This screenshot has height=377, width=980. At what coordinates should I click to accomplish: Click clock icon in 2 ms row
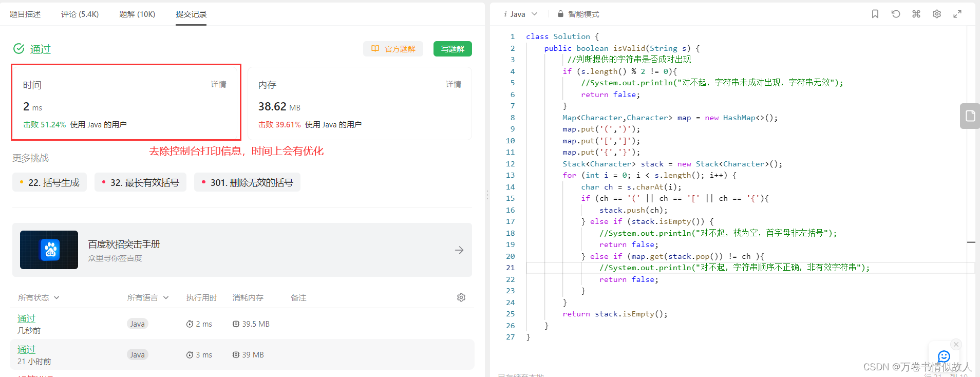pos(190,324)
